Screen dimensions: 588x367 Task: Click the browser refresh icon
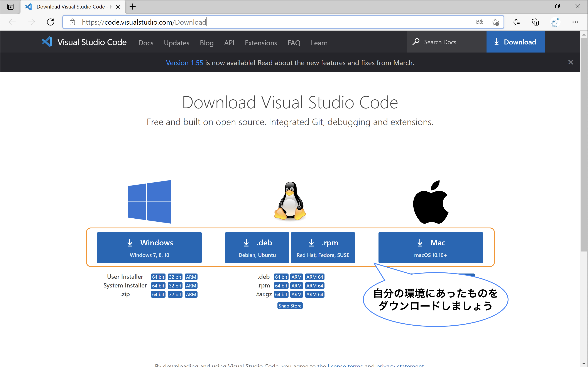click(x=51, y=22)
